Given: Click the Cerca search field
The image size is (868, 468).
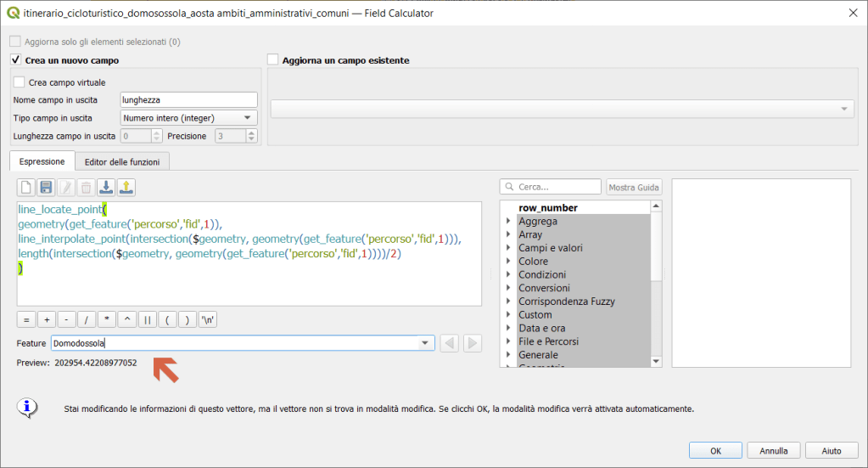Looking at the screenshot, I should 557,187.
